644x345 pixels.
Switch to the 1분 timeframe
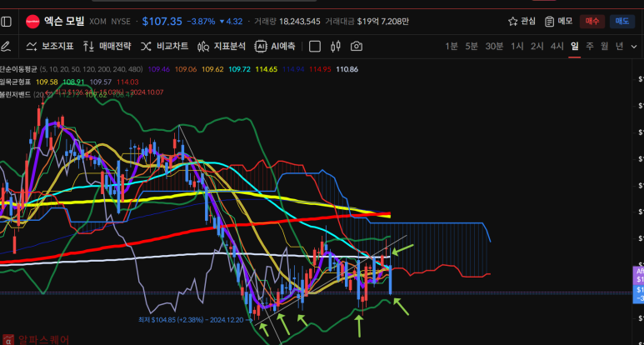click(452, 47)
